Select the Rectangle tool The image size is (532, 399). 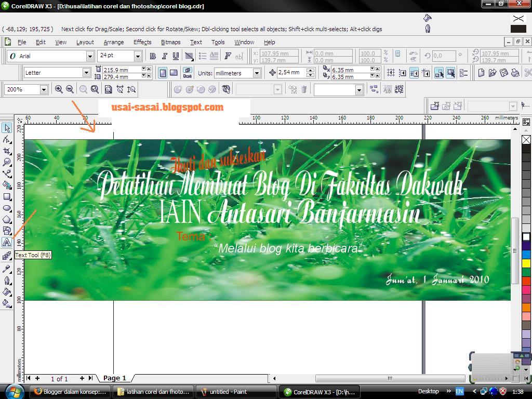[7, 196]
